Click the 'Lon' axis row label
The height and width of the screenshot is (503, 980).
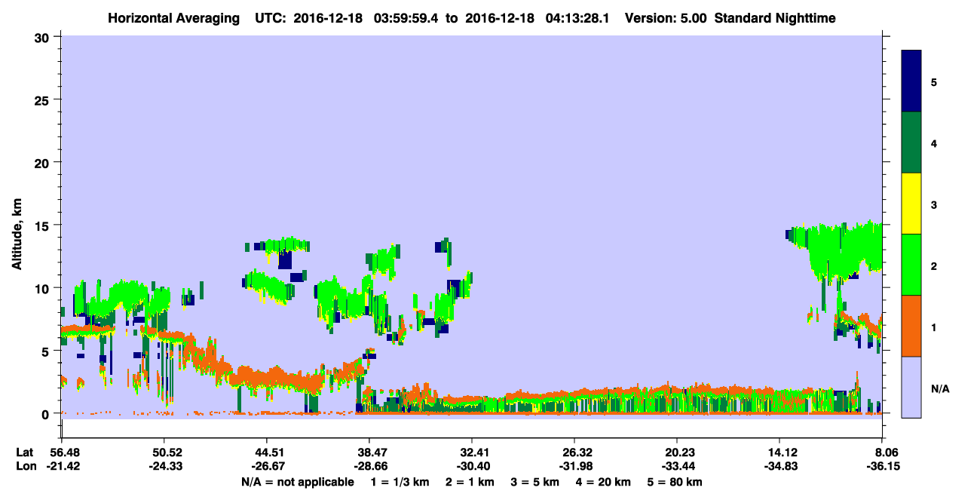[x=25, y=467]
